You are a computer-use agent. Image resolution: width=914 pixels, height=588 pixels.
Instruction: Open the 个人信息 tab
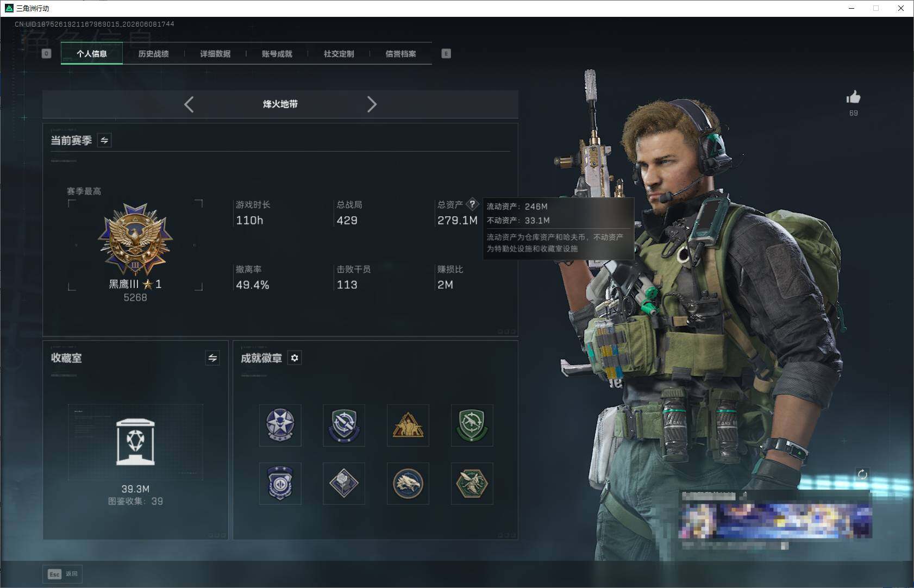(x=91, y=54)
